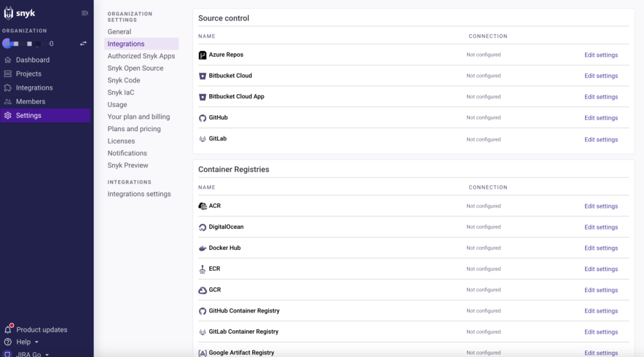This screenshot has height=357, width=644.
Task: Click the Snyk dog logo
Action: point(8,13)
